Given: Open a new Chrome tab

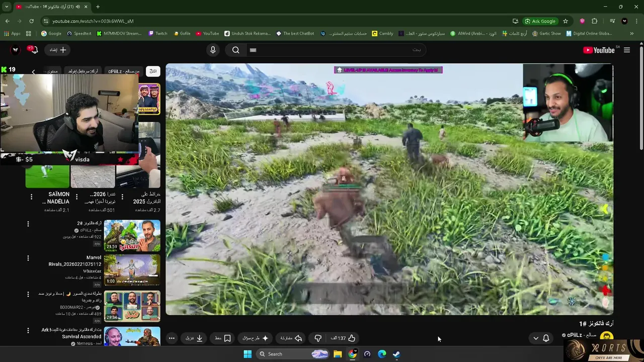Looking at the screenshot, I should click(x=98, y=7).
